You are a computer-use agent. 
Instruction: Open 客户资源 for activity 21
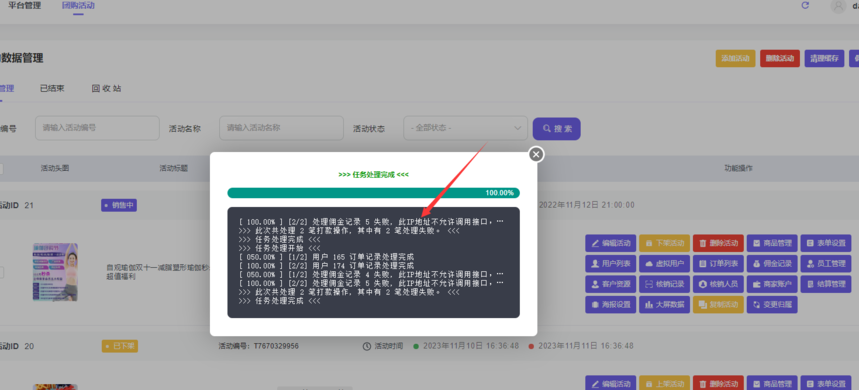coord(610,284)
